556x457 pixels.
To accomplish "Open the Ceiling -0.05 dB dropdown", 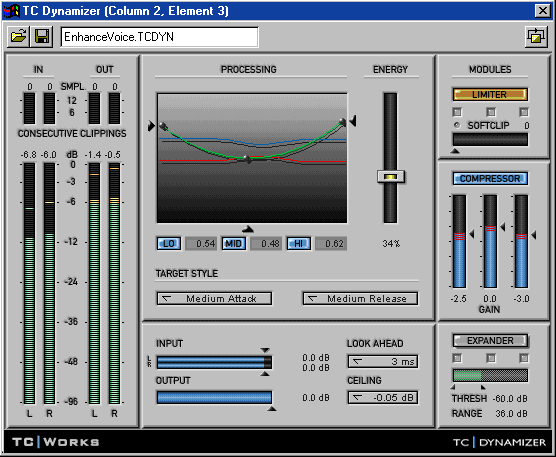I will 383,397.
